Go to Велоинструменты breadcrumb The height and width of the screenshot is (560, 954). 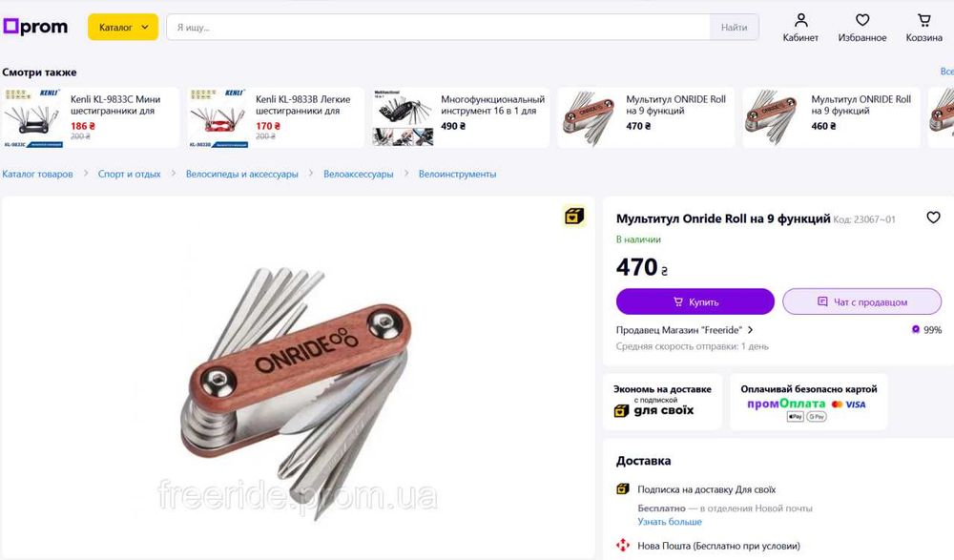(x=457, y=174)
